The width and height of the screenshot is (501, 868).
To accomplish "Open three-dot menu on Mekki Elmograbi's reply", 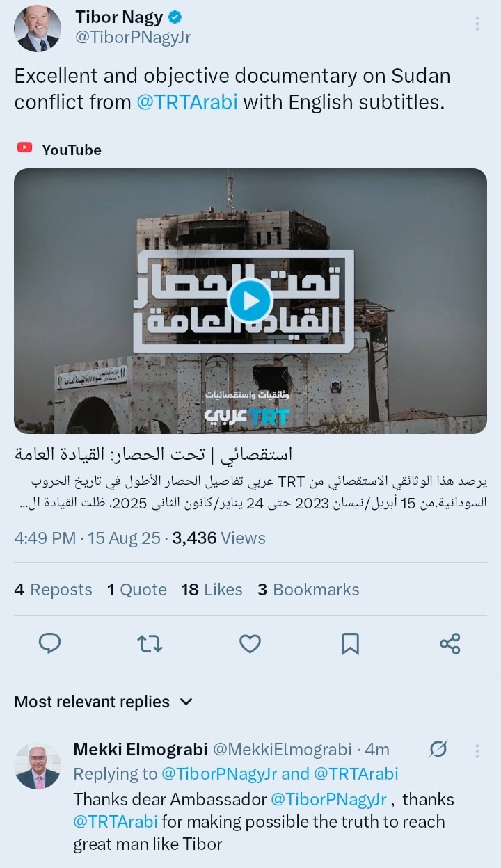I will pyautogui.click(x=477, y=750).
